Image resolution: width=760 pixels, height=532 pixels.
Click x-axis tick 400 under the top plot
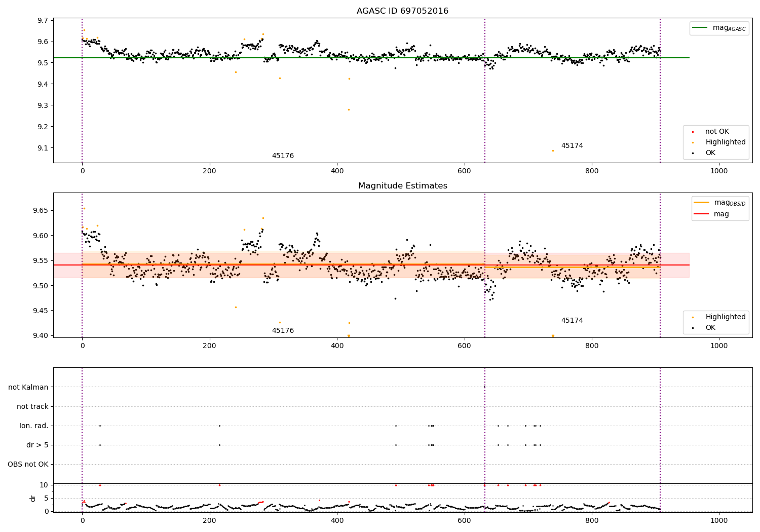[337, 171]
